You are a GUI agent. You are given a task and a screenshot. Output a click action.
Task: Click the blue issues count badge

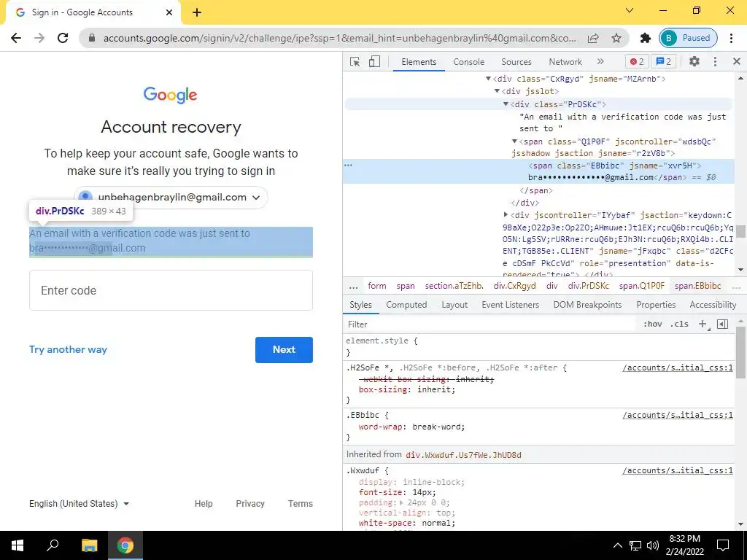[664, 61]
